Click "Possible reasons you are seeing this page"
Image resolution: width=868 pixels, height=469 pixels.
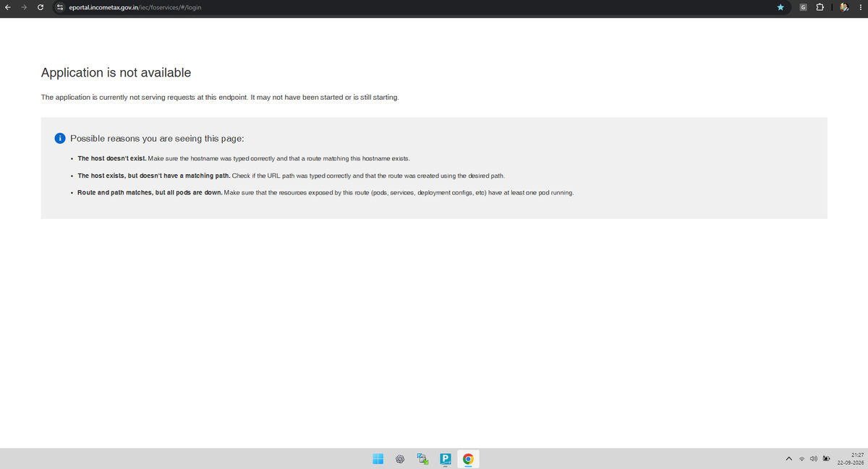(x=157, y=138)
